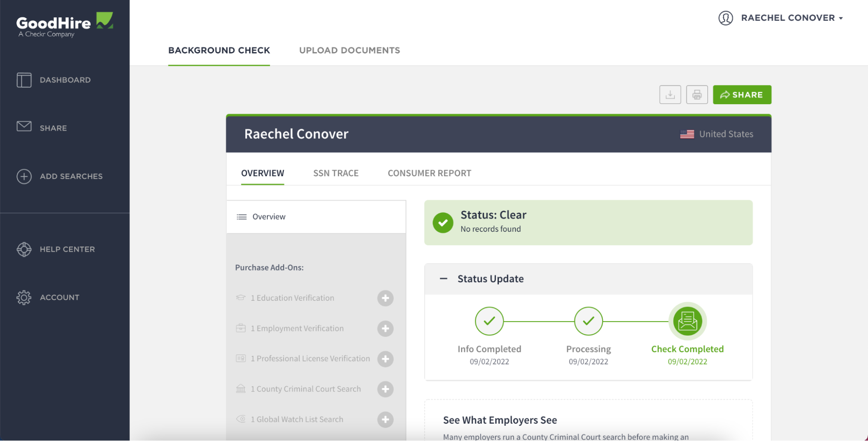Viewport: 868px width, 441px height.
Task: Click the Check Completed progress marker
Action: pyautogui.click(x=686, y=321)
